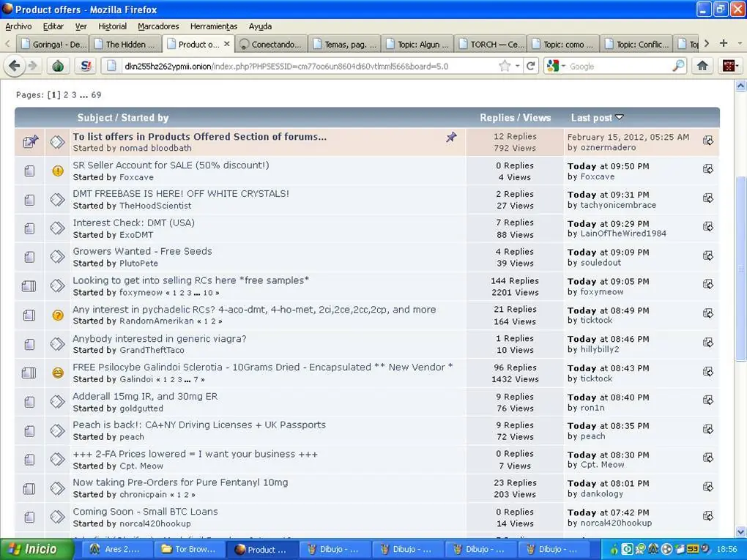
Task: Open a new tab with plus button
Action: coord(723,43)
